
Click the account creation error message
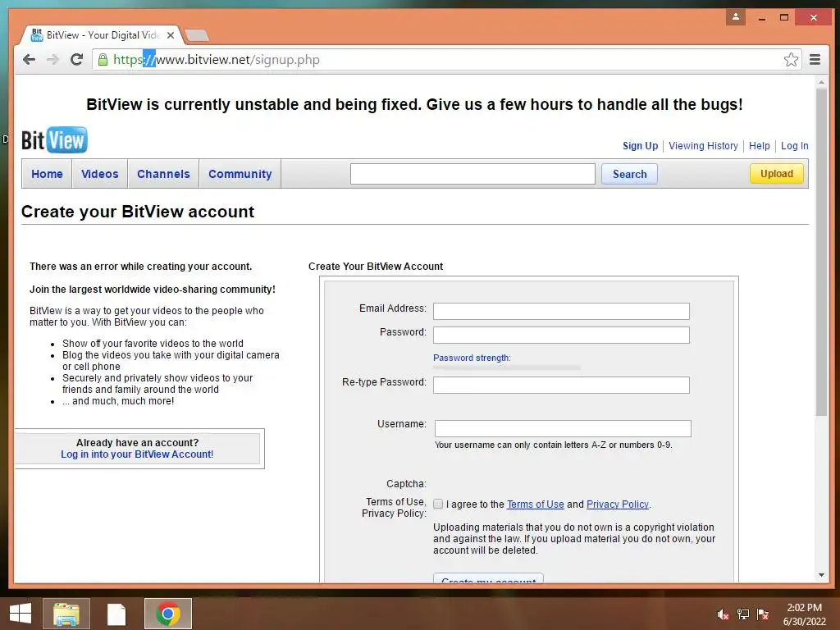[x=141, y=267]
